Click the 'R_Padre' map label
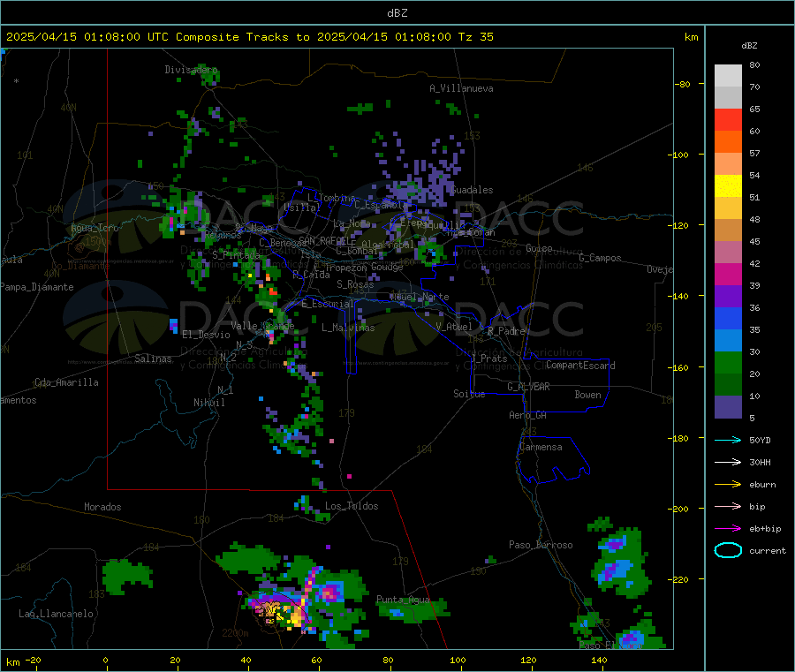Viewport: 795px width, 672px height. pos(506,331)
